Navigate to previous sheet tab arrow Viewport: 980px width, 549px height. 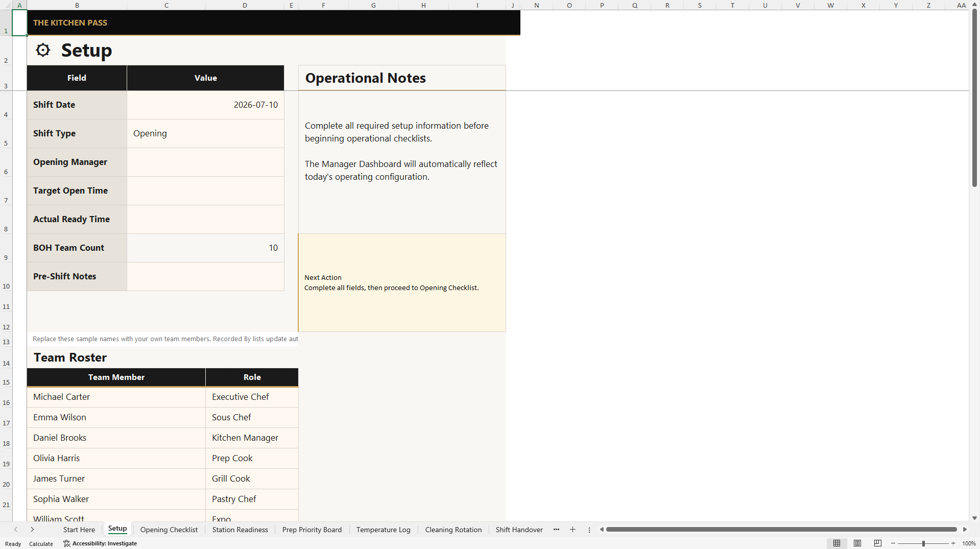pyautogui.click(x=16, y=530)
